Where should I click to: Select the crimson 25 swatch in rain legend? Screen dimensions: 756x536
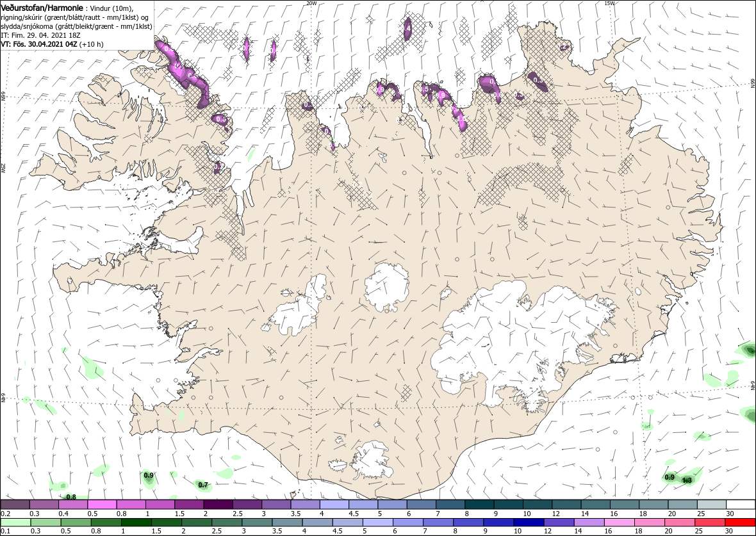[x=709, y=523]
